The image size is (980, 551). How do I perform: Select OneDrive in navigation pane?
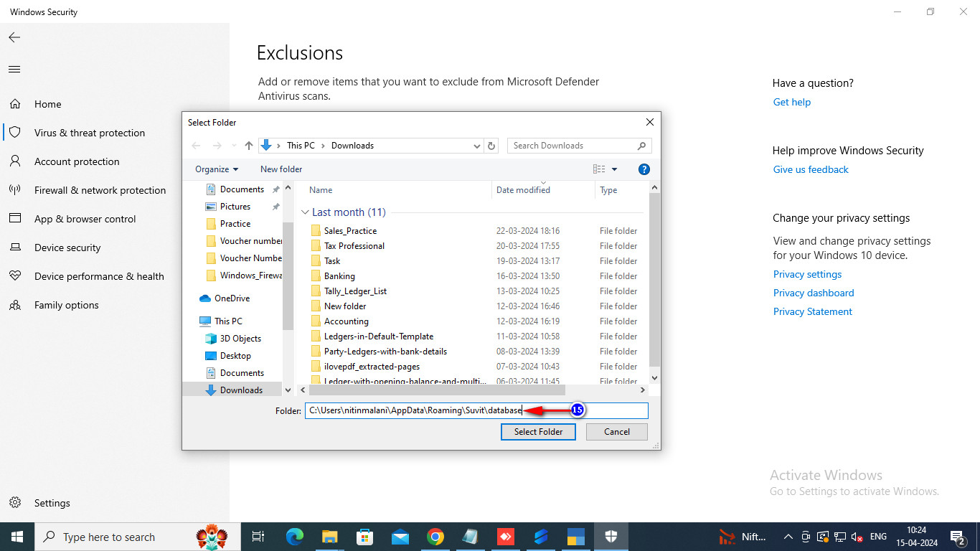232,298
